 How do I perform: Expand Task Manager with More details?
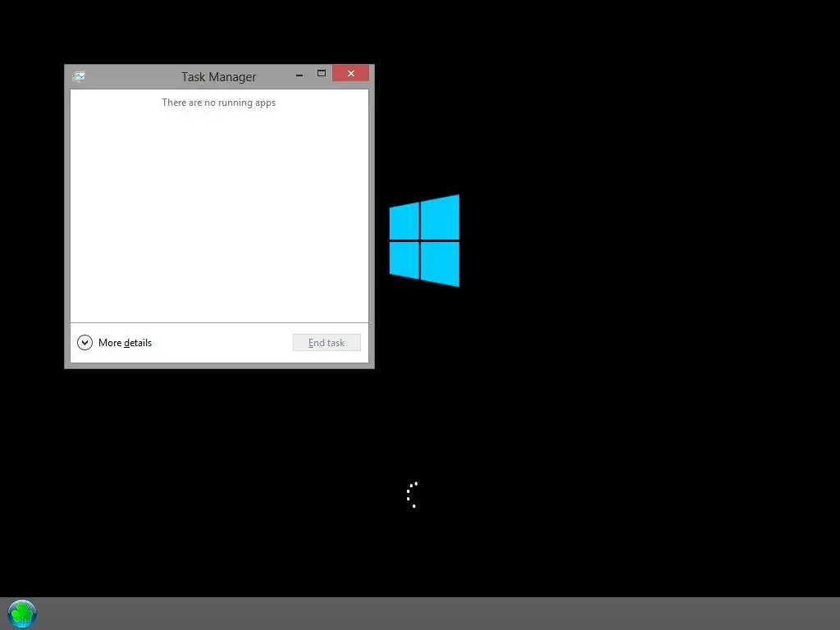click(115, 342)
